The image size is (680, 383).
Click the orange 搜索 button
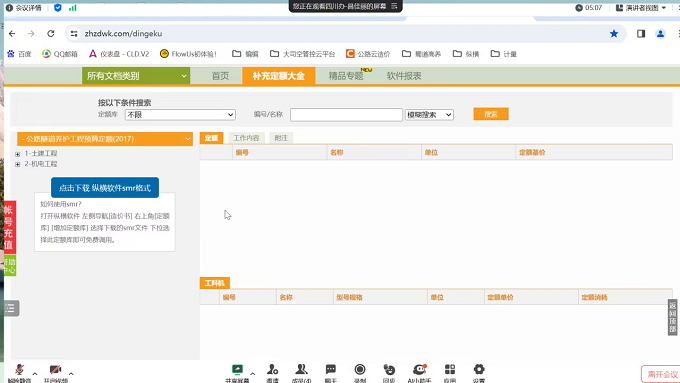pos(490,114)
